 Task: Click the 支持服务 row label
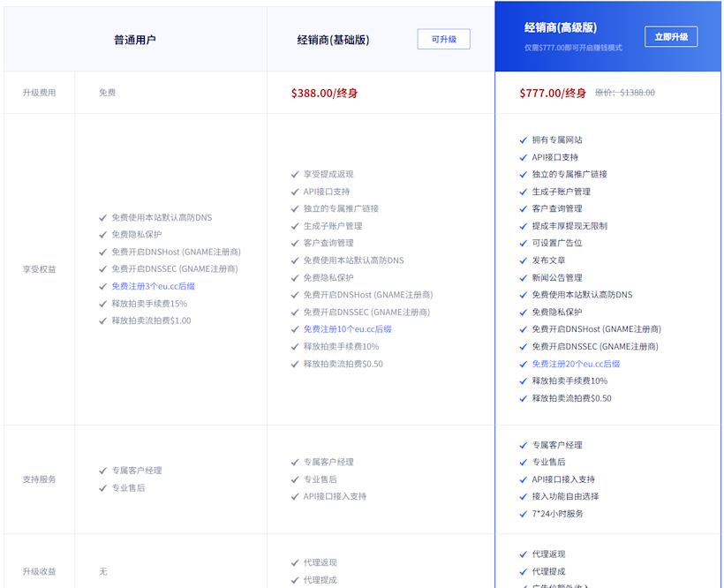(39, 479)
